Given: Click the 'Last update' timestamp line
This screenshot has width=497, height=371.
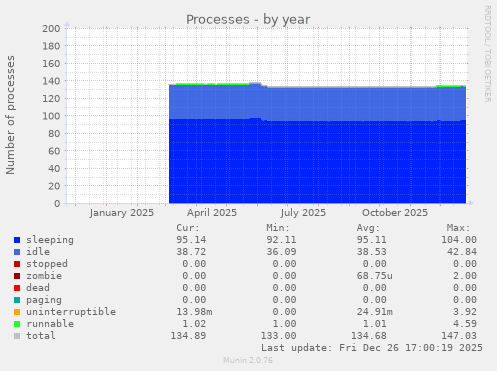Looking at the screenshot, I should 372,348.
